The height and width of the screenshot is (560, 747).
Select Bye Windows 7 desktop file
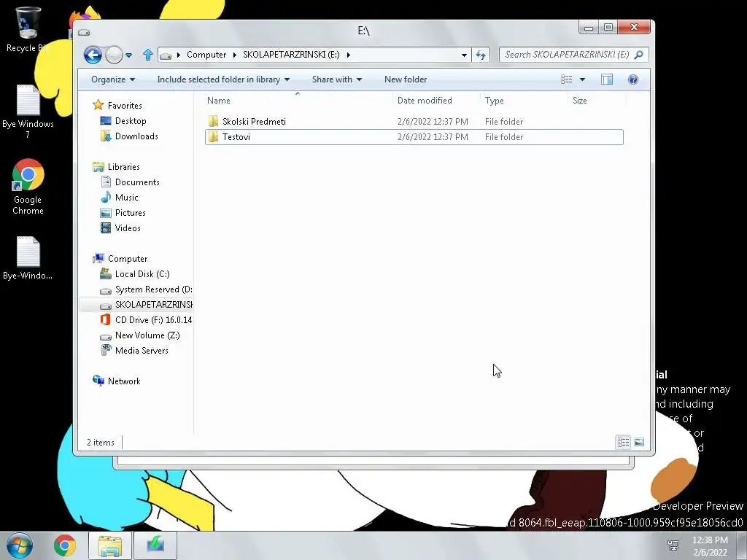(x=28, y=112)
